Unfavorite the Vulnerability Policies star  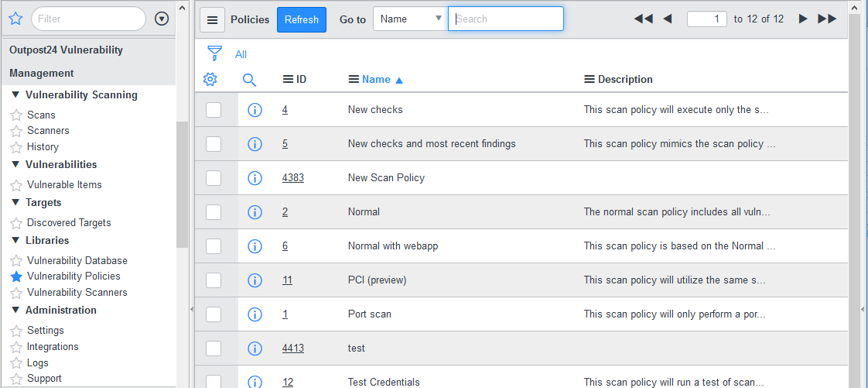click(16, 276)
